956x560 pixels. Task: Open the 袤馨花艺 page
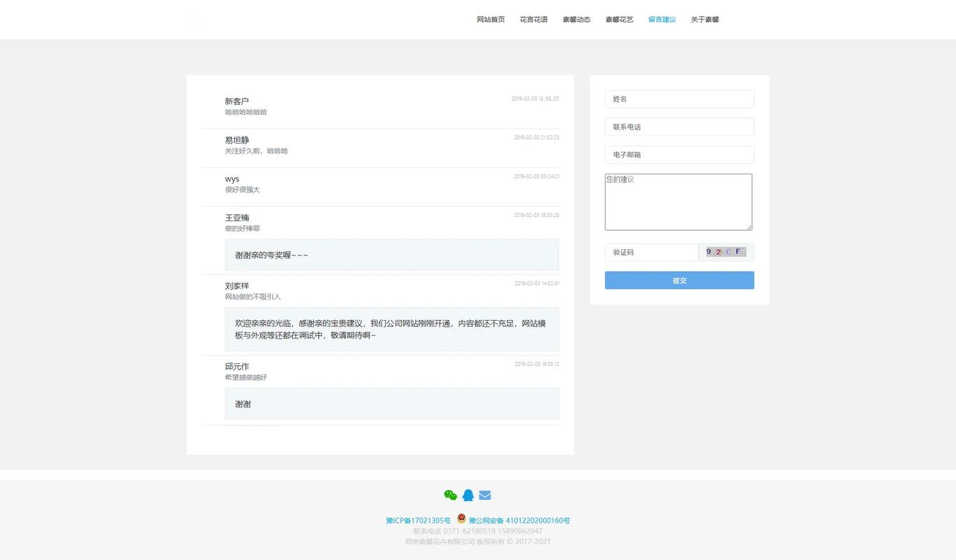[x=618, y=19]
